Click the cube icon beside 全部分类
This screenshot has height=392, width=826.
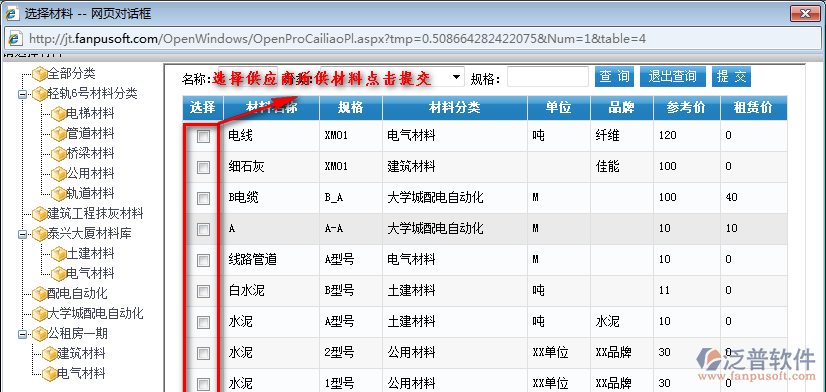tap(40, 74)
